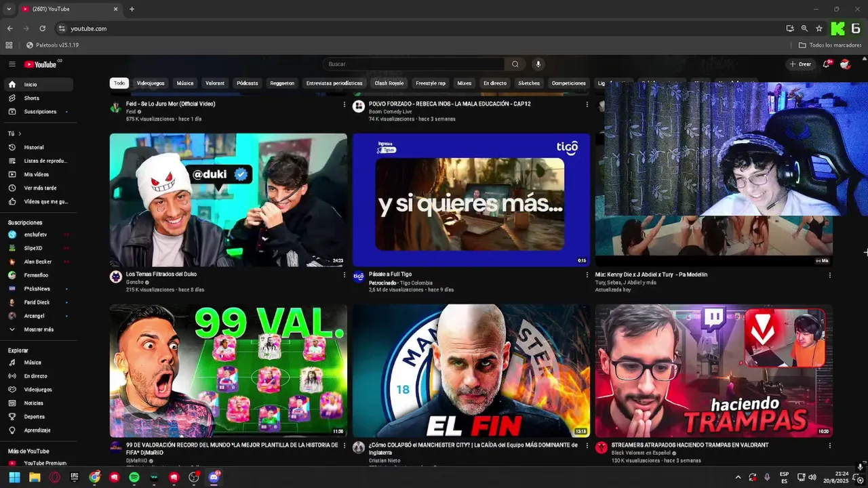This screenshot has width=868, height=488.
Task: Open the notifications bell
Action: coord(827,64)
